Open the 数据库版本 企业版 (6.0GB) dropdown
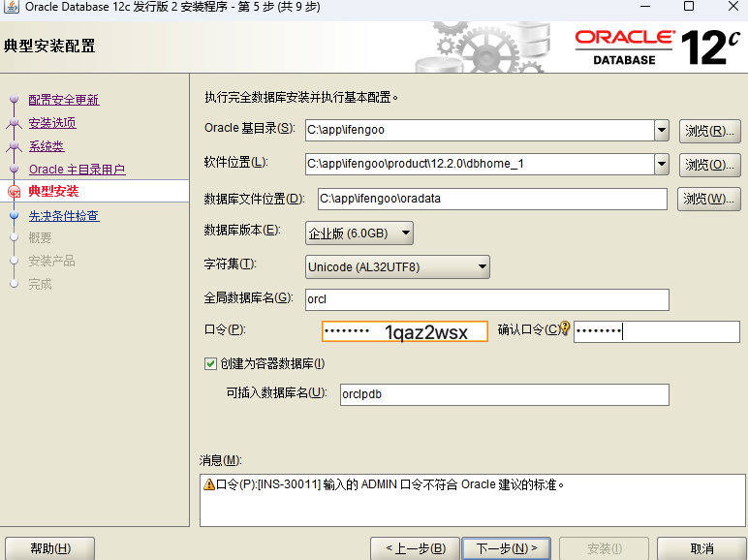 click(x=359, y=233)
